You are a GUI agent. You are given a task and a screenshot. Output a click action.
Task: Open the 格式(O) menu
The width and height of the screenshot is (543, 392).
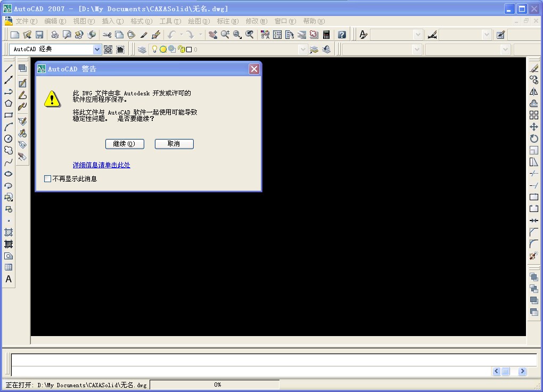point(141,21)
